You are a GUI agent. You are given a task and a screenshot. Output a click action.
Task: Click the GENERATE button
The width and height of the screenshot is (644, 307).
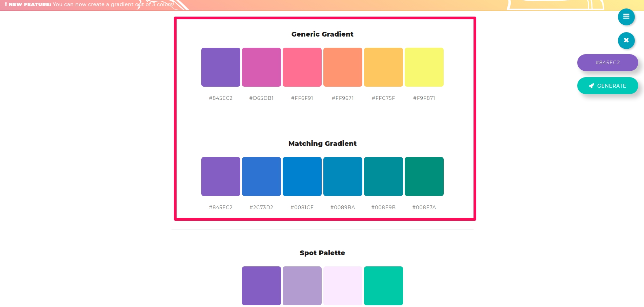point(607,86)
